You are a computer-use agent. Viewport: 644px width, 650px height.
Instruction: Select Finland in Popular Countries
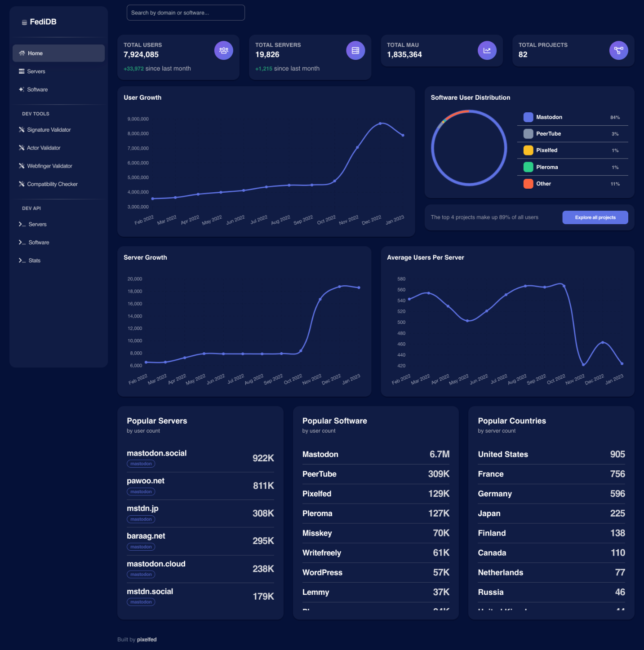point(551,533)
